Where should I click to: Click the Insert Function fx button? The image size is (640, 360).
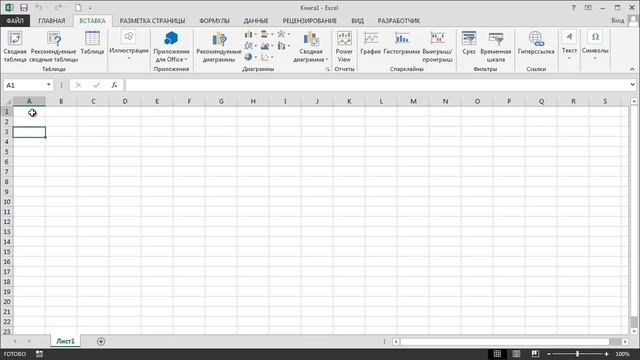[115, 85]
